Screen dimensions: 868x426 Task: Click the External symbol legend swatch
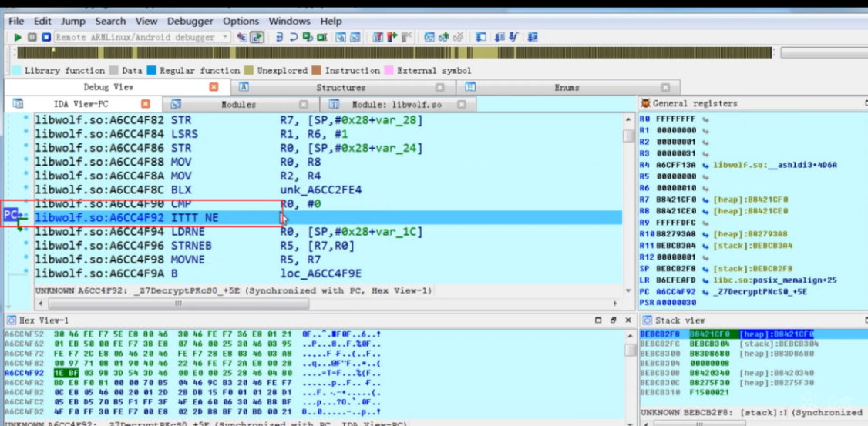pos(389,71)
